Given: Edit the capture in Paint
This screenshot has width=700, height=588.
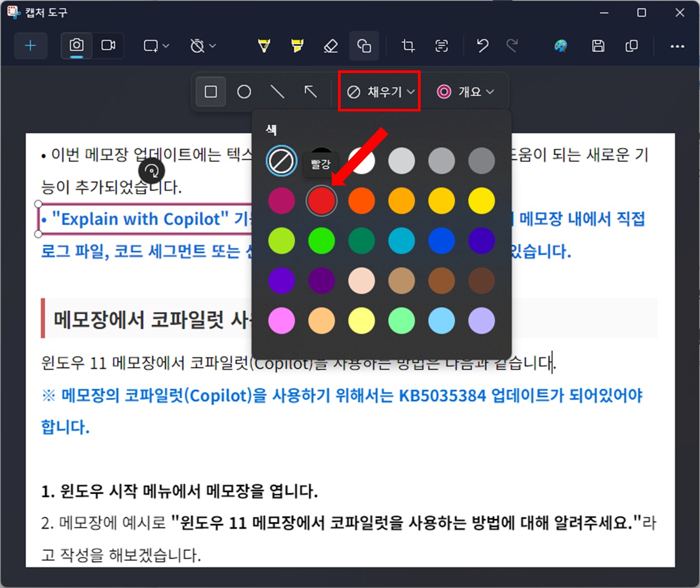Looking at the screenshot, I should tap(561, 46).
